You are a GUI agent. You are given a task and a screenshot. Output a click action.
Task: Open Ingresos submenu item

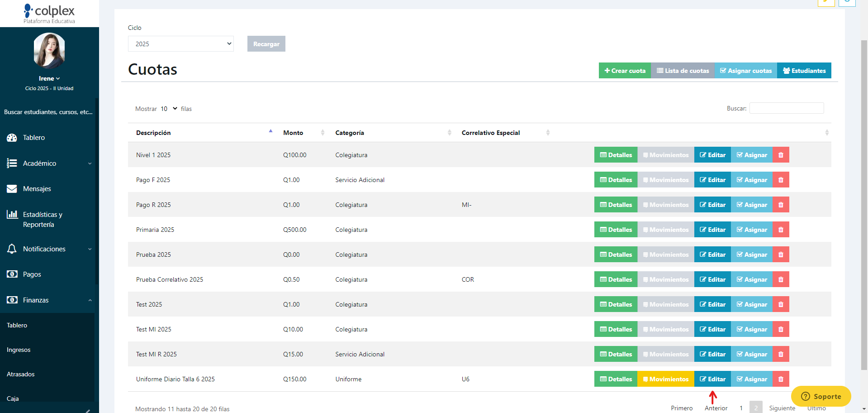point(19,350)
